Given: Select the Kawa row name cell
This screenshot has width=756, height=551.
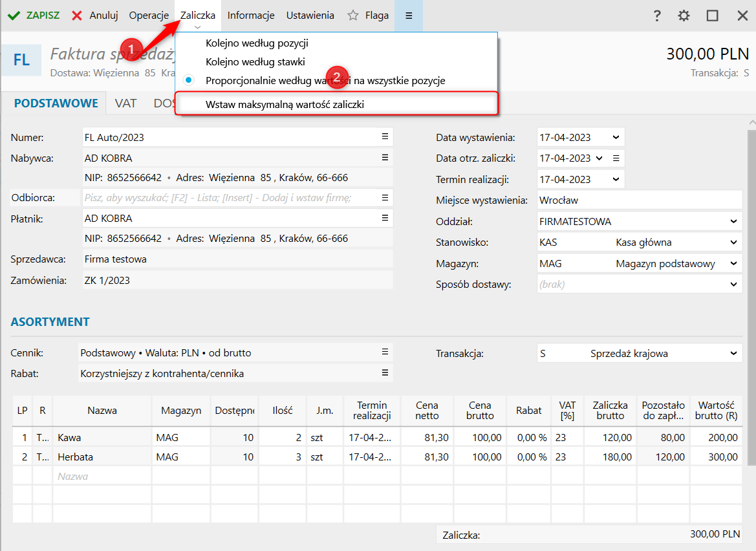Looking at the screenshot, I should (x=102, y=438).
